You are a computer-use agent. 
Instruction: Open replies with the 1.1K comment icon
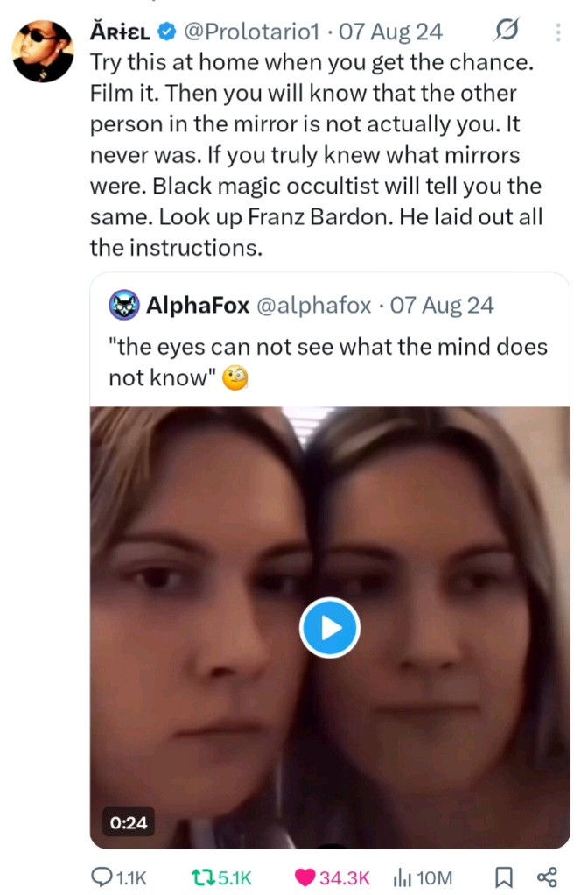click(119, 877)
